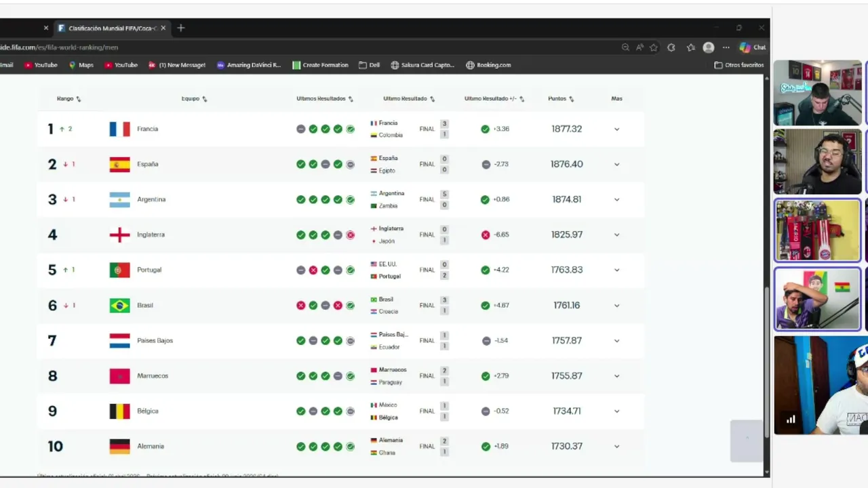The height and width of the screenshot is (488, 868).
Task: Click the Germany flag icon
Action: pos(119,446)
